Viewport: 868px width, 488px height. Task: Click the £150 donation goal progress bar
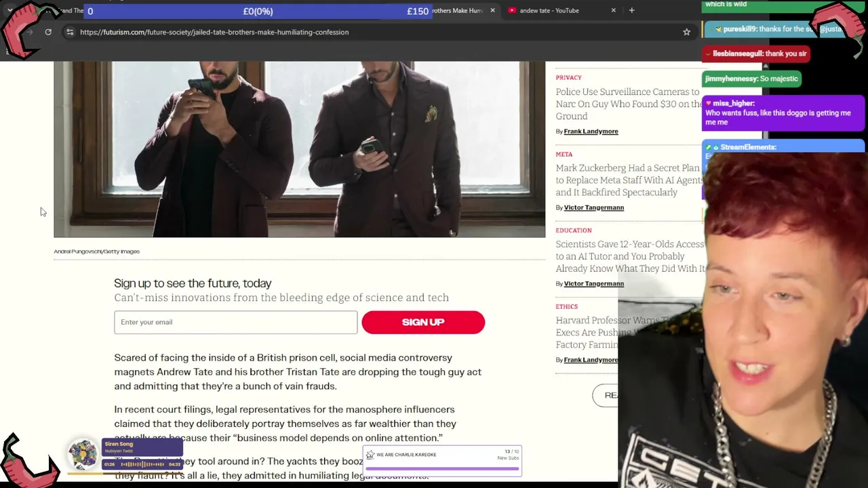click(258, 11)
